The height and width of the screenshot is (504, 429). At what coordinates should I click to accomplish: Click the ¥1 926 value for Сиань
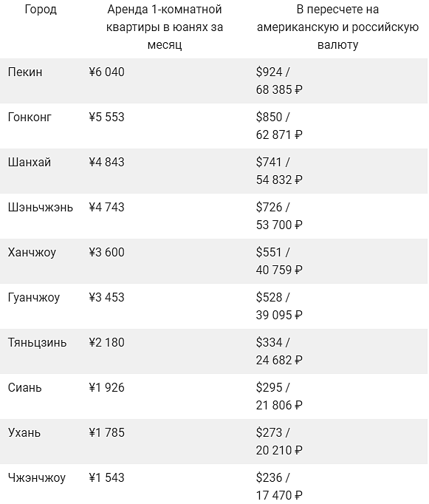pyautogui.click(x=106, y=388)
